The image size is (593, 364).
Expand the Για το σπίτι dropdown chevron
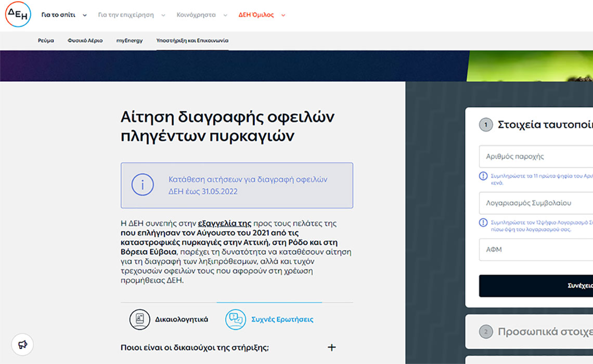coord(85,15)
